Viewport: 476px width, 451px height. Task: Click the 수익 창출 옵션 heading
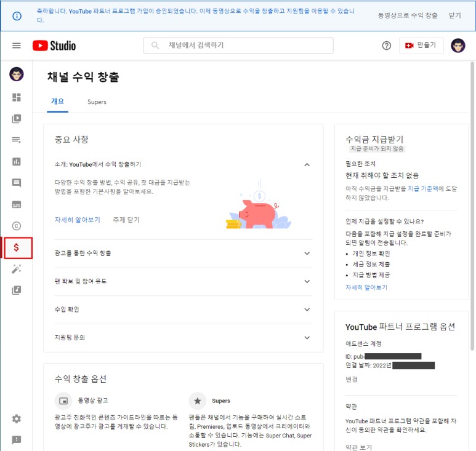coord(81,379)
